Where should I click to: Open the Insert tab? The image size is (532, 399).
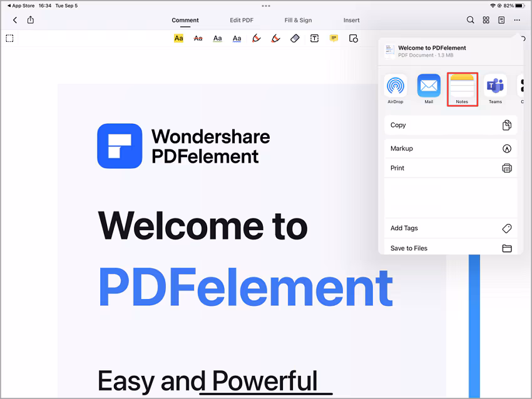point(351,21)
